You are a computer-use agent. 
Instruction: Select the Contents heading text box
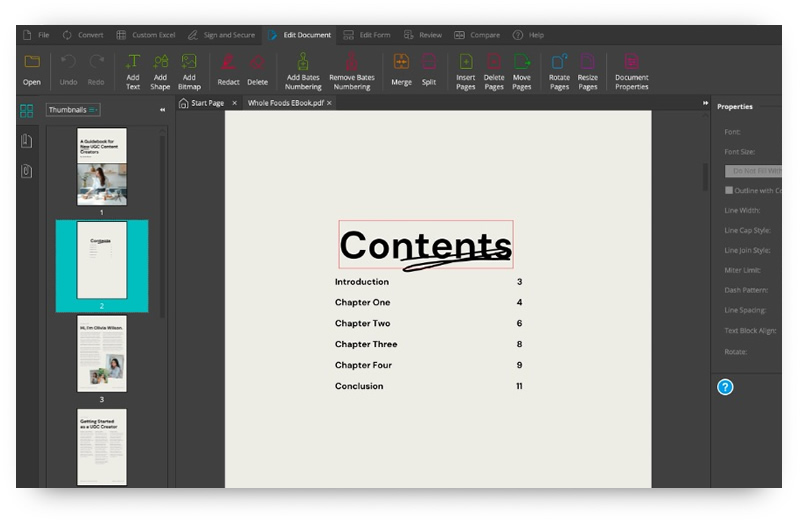[x=426, y=244]
